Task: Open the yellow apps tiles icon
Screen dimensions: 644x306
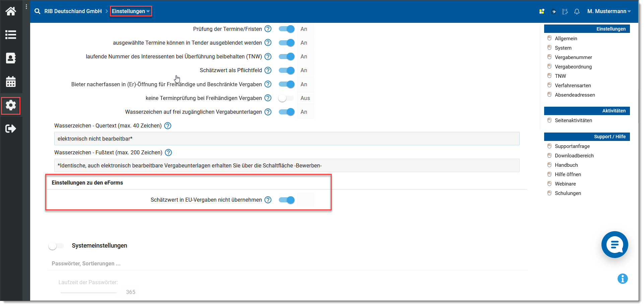Action: click(x=542, y=11)
